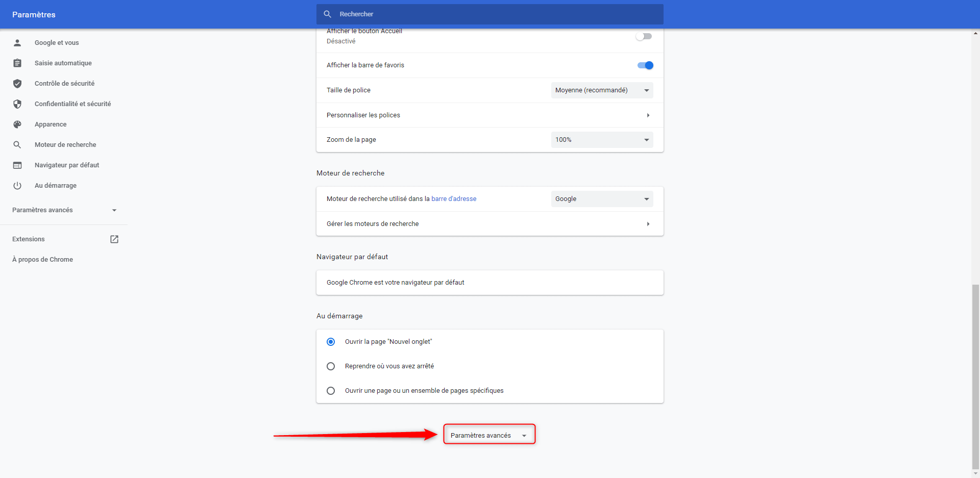Screen dimensions: 980x478
Task: Click the Paramètres title in header
Action: tap(34, 15)
